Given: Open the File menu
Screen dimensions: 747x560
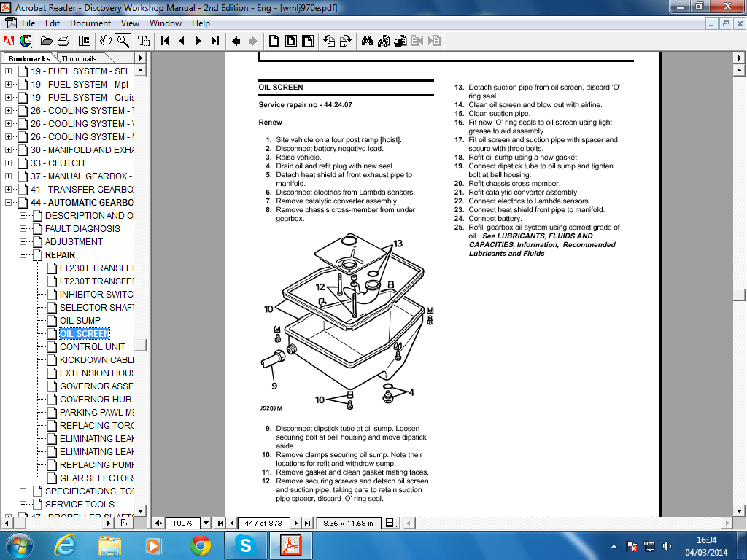Looking at the screenshot, I should 28,23.
